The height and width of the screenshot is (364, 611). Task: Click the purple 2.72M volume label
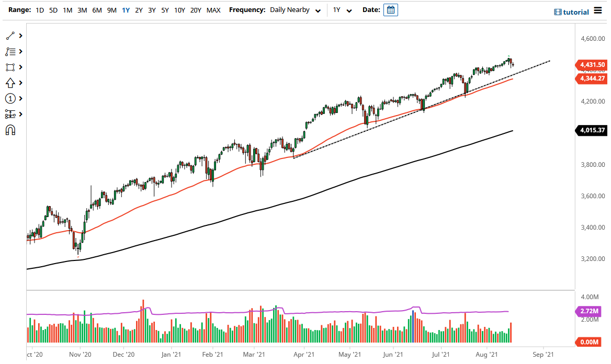(x=590, y=311)
